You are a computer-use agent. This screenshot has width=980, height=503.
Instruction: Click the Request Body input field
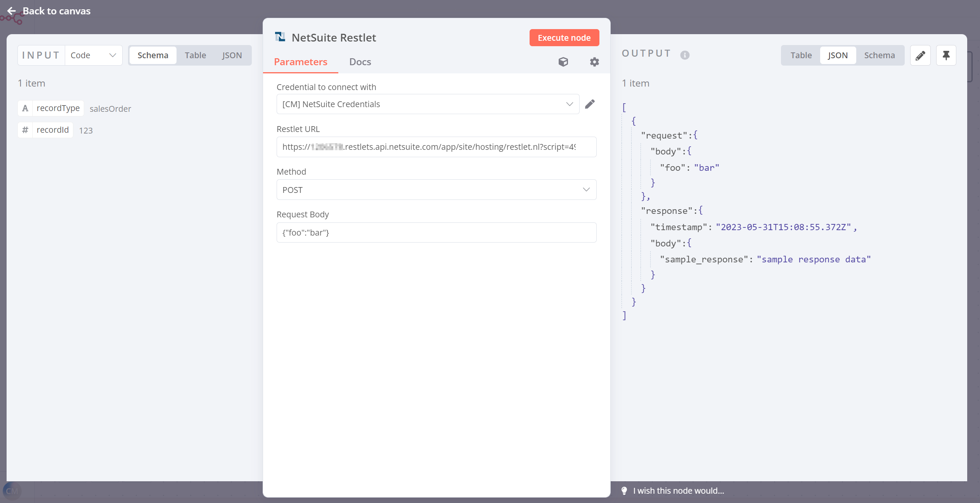click(x=436, y=232)
